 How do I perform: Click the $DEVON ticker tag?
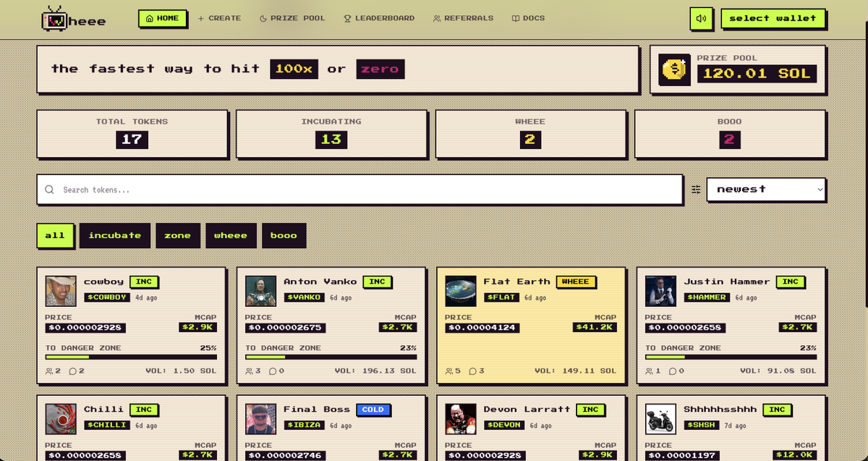[x=504, y=426]
